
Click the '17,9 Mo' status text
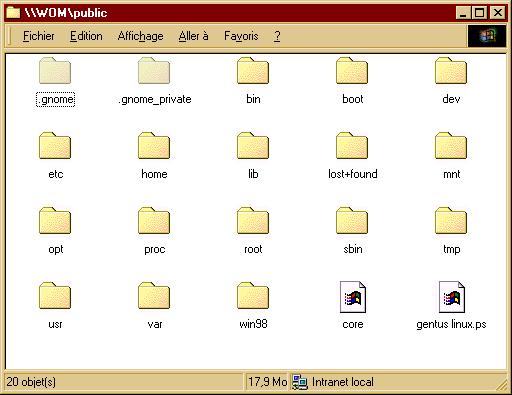[268, 382]
